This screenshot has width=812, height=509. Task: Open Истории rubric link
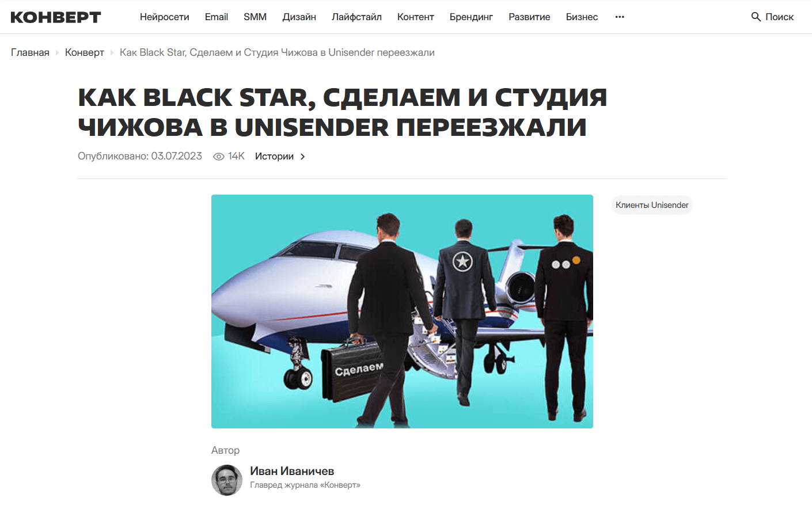[x=274, y=157]
